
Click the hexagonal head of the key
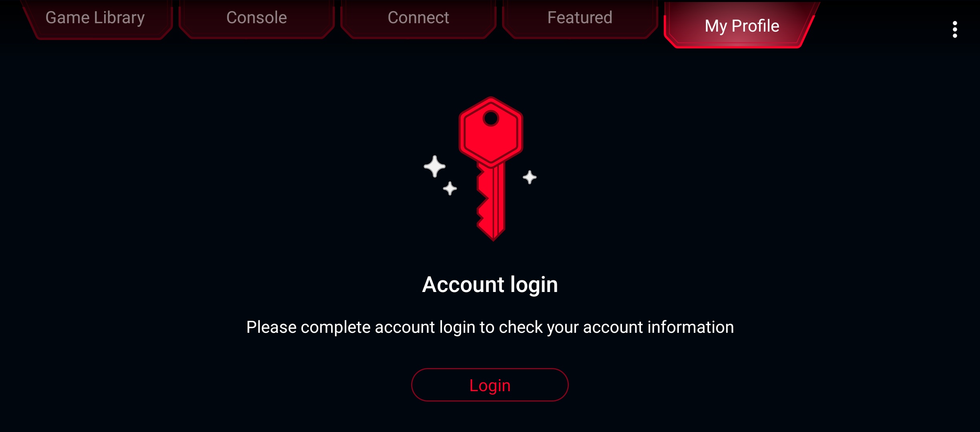point(491,132)
